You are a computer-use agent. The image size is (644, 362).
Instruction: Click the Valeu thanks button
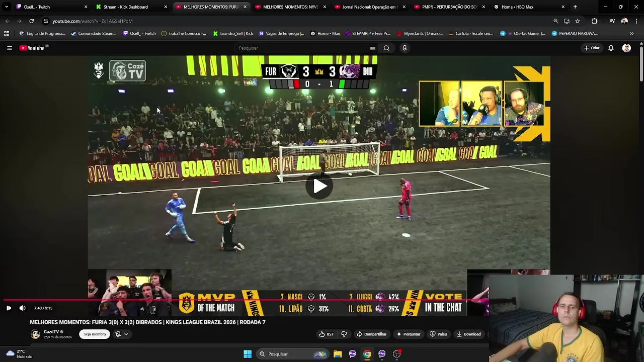(x=438, y=334)
